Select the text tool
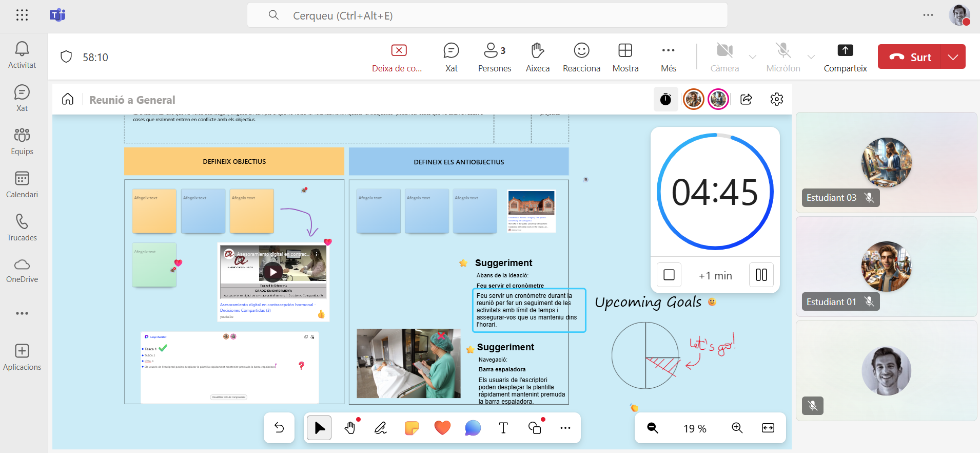980x453 pixels. (503, 428)
